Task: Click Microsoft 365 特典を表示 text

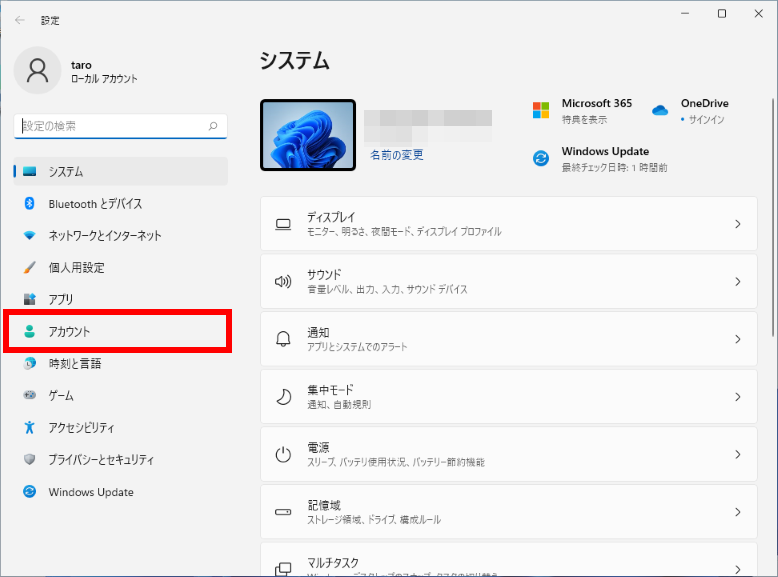Action: pyautogui.click(x=584, y=120)
